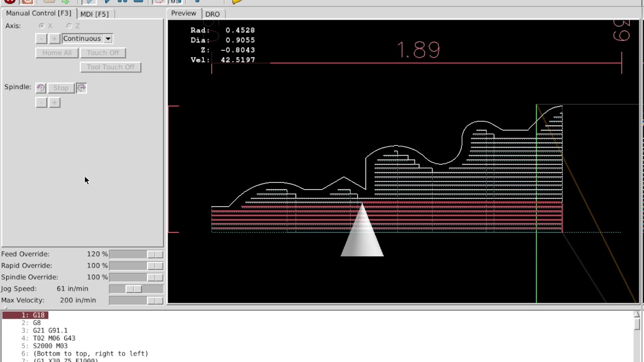Screen dimensions: 644x362
Task: Click the Tool Touch Off button
Action: click(x=111, y=67)
